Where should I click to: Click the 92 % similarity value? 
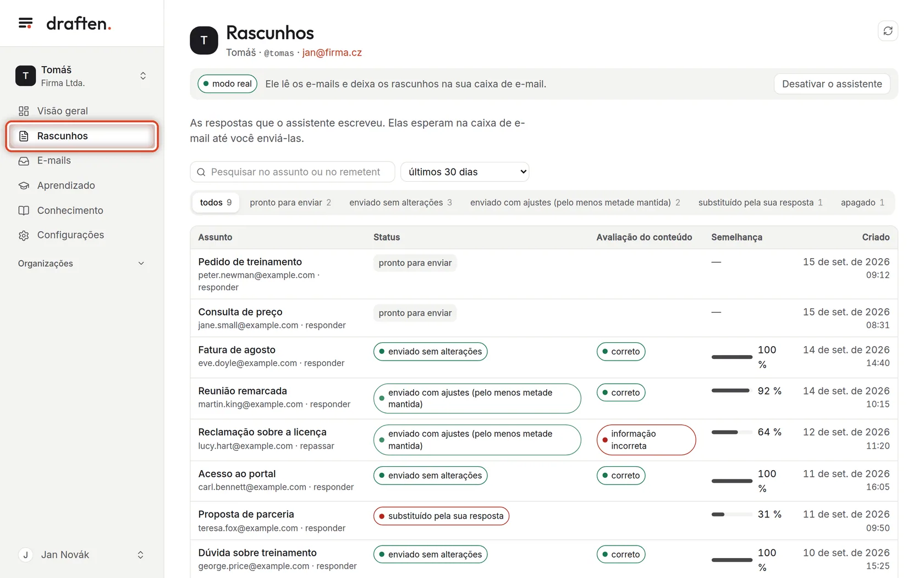pyautogui.click(x=769, y=391)
